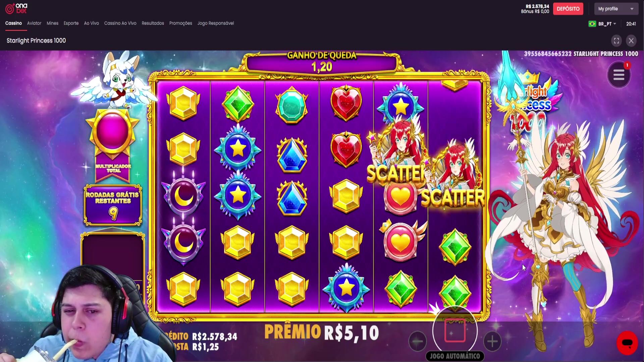
Task: Open the Aviator tab
Action: coord(34,23)
